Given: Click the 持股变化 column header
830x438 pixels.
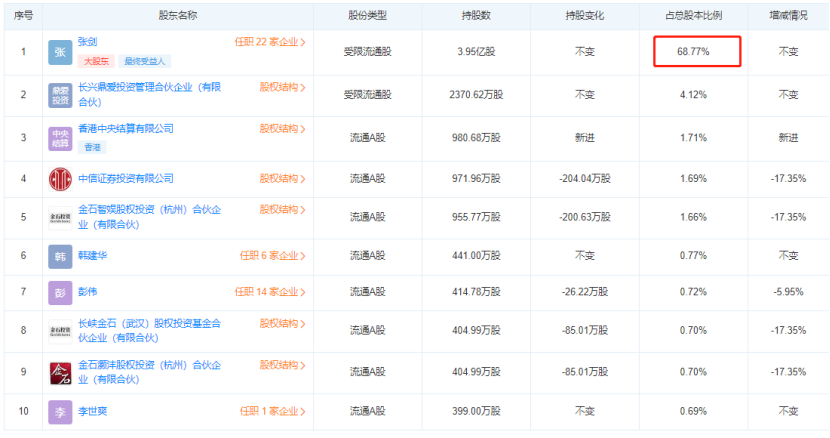Looking at the screenshot, I should [584, 16].
